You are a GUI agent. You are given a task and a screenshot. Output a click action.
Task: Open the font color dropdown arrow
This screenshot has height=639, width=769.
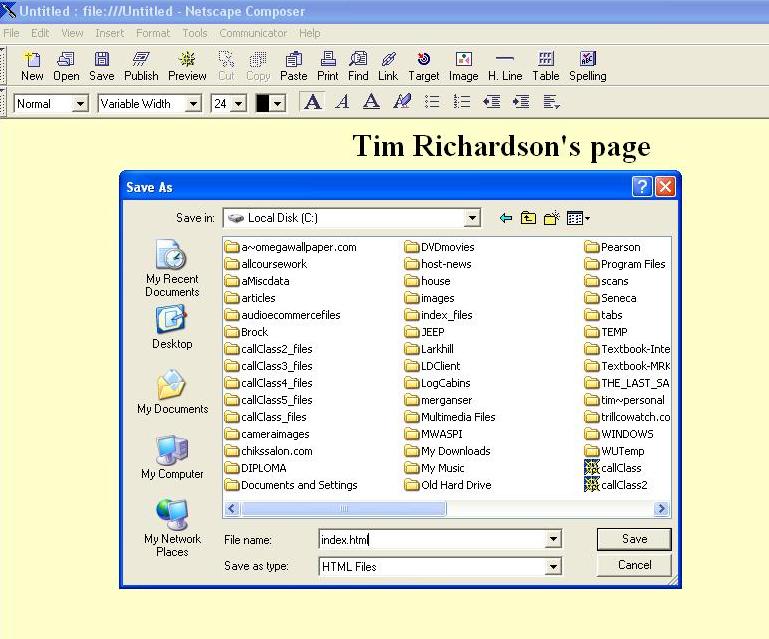pos(278,103)
